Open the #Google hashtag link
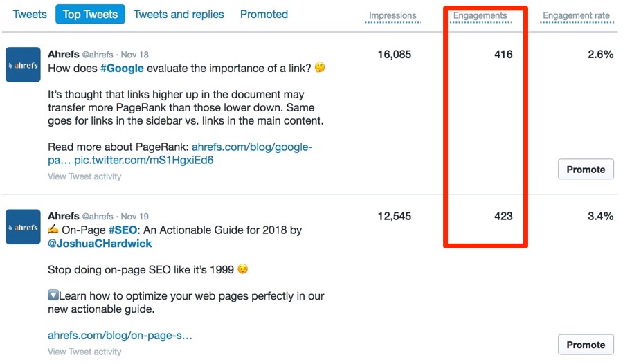Image resolution: width=623 pixels, height=364 pixels. coord(122,69)
